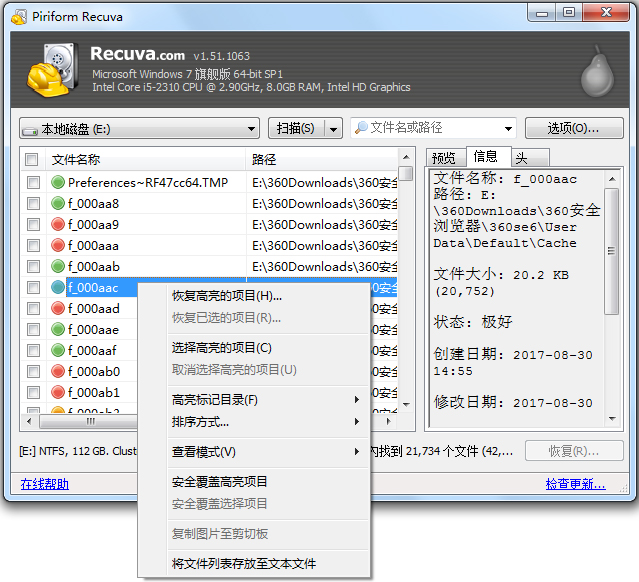Click status dot of highlighted f_000aac
Screen dimensions: 639x582
[58, 287]
